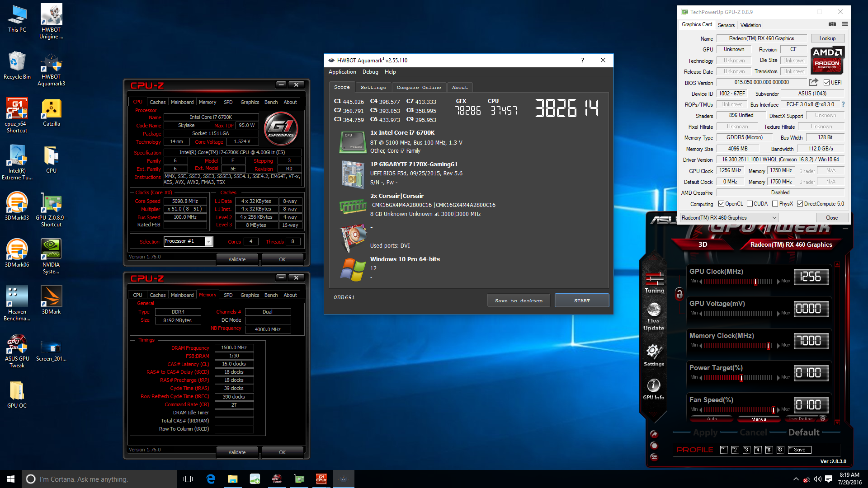Select the 3DMark06 desktop icon
This screenshot has height=488, width=868.
pyautogui.click(x=17, y=253)
